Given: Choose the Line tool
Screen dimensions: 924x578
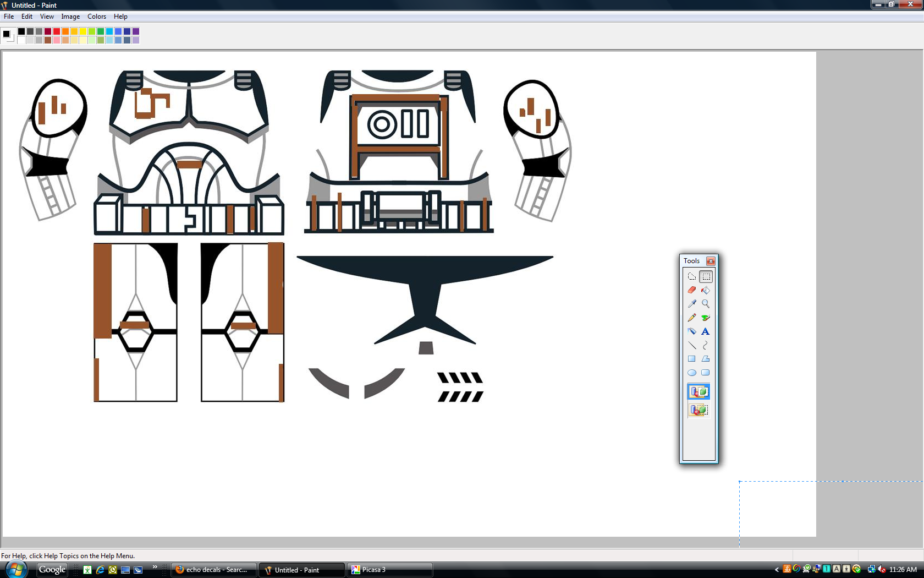Looking at the screenshot, I should (x=692, y=345).
